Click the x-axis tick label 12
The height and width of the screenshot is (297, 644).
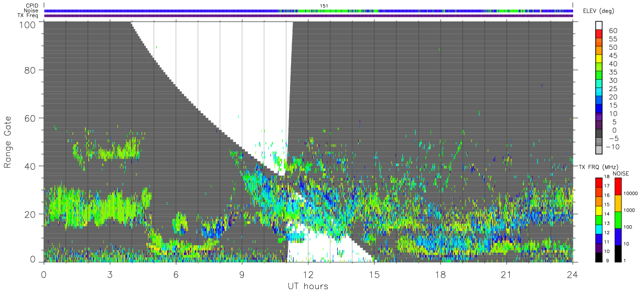[x=308, y=274]
